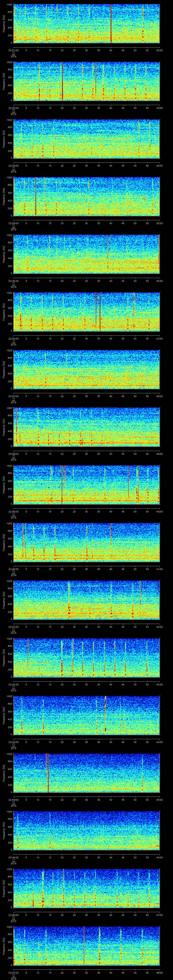Click the '22:47:00' start time label
This screenshot has height=980, width=173.
14,972
